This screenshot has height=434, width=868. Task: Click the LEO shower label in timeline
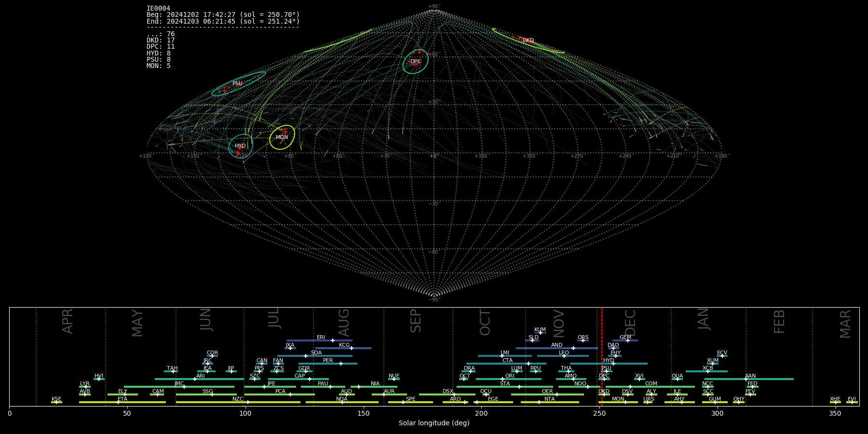coord(564,353)
